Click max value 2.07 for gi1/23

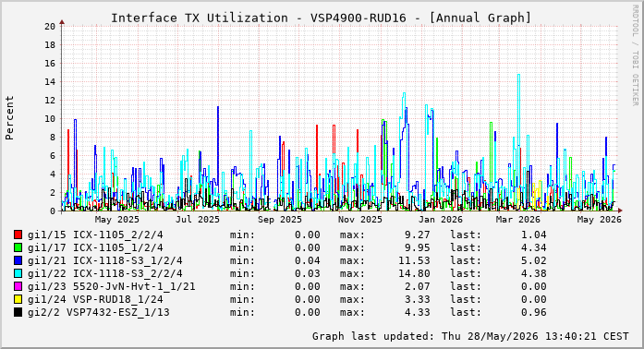point(418,286)
